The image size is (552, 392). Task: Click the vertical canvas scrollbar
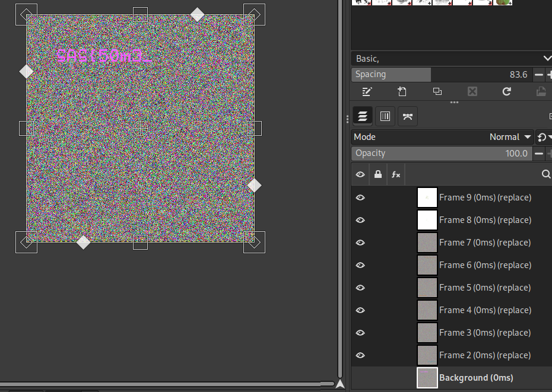340,189
